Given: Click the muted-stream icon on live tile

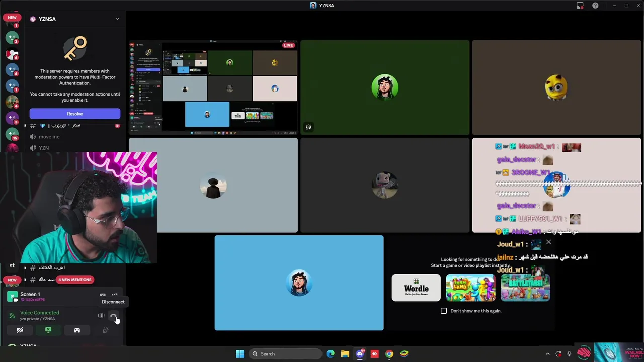Looking at the screenshot, I should (x=308, y=127).
